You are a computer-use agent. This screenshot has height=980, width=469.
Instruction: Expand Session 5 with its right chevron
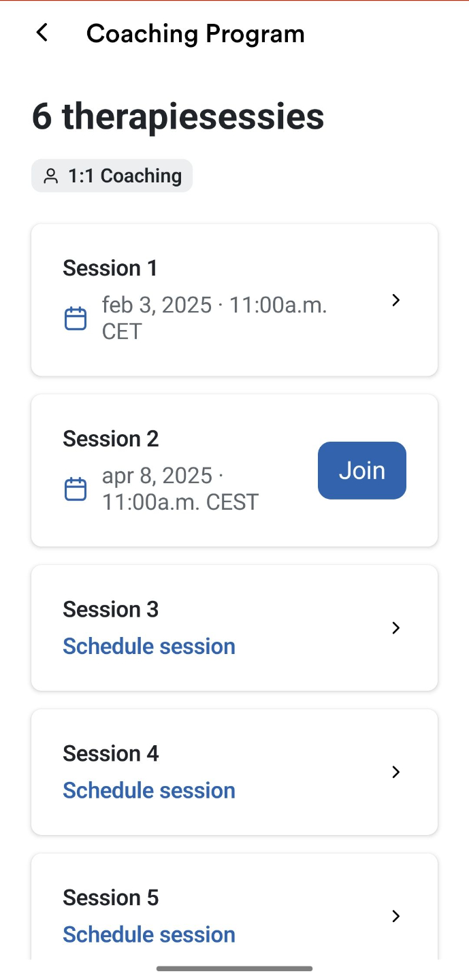point(396,916)
